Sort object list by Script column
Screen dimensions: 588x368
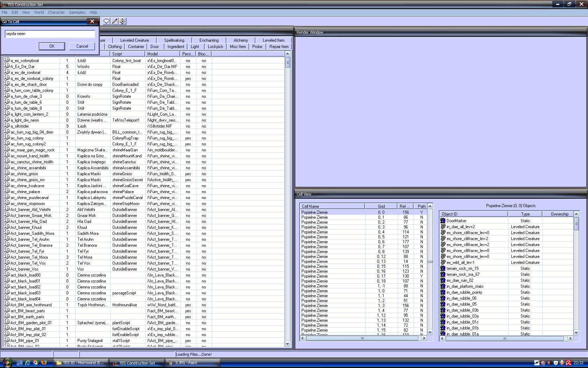coord(128,54)
